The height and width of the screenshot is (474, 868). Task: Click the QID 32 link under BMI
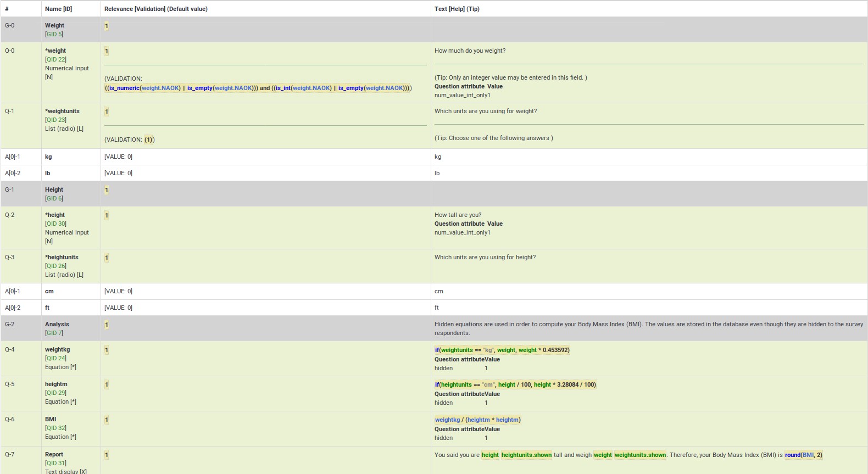(55, 428)
